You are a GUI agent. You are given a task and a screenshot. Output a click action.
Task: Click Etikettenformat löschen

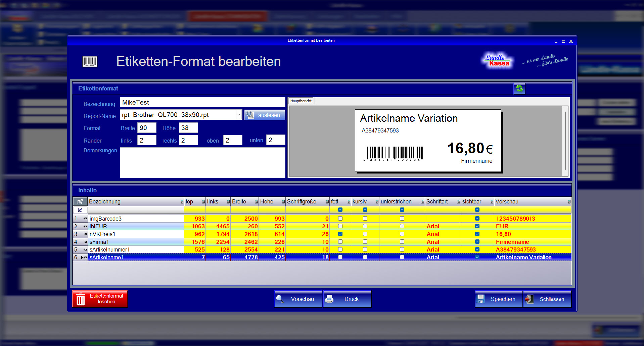point(100,299)
